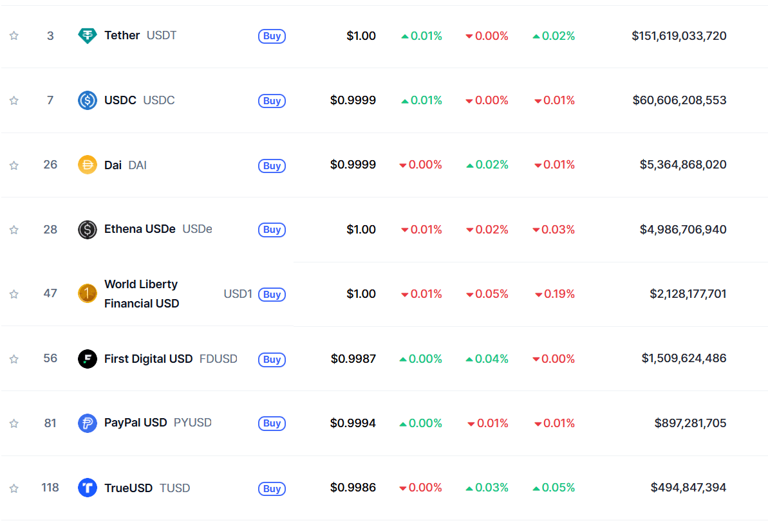Image resolution: width=768 pixels, height=532 pixels.
Task: Click the TrueUSD coin logo
Action: click(x=87, y=488)
